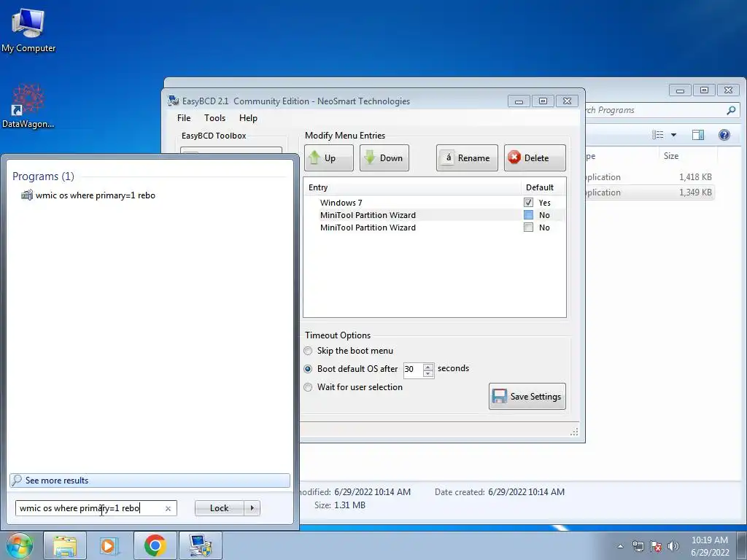The width and height of the screenshot is (747, 560).
Task: Toggle last MiniTool Partition Wizard default checkbox
Action: 528,227
